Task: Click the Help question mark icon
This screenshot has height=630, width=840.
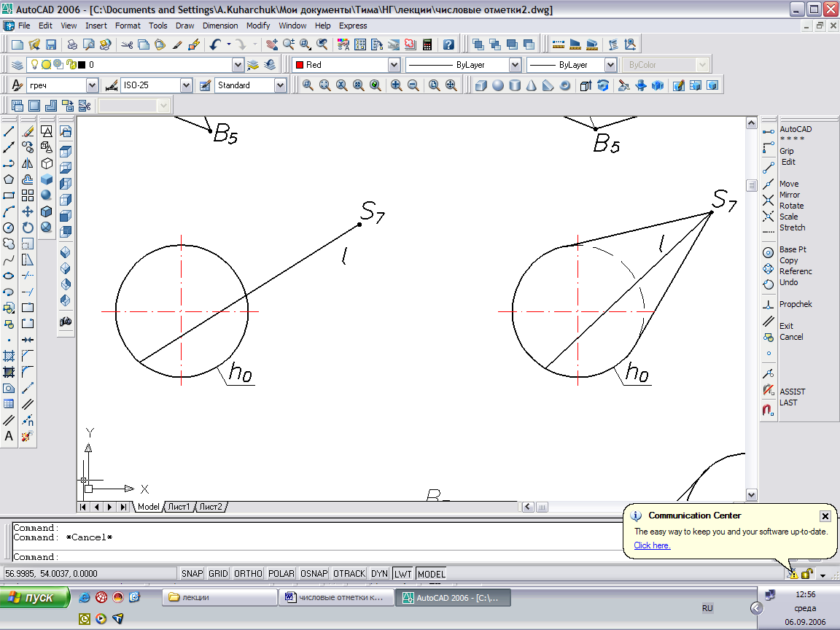Action: pos(448,44)
